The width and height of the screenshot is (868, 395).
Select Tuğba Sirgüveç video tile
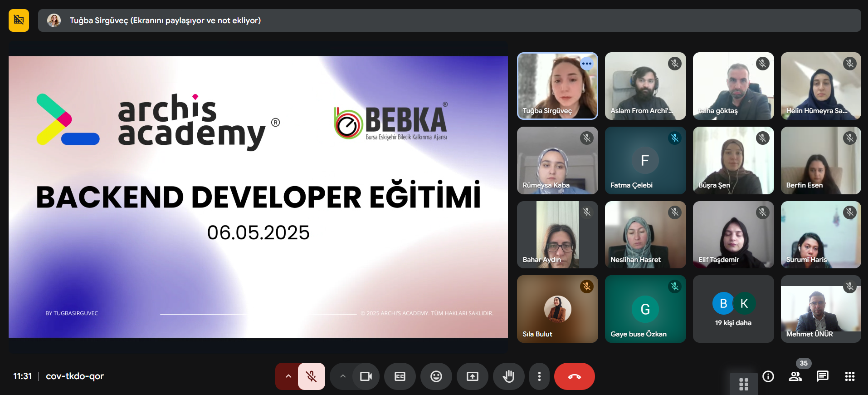click(557, 86)
